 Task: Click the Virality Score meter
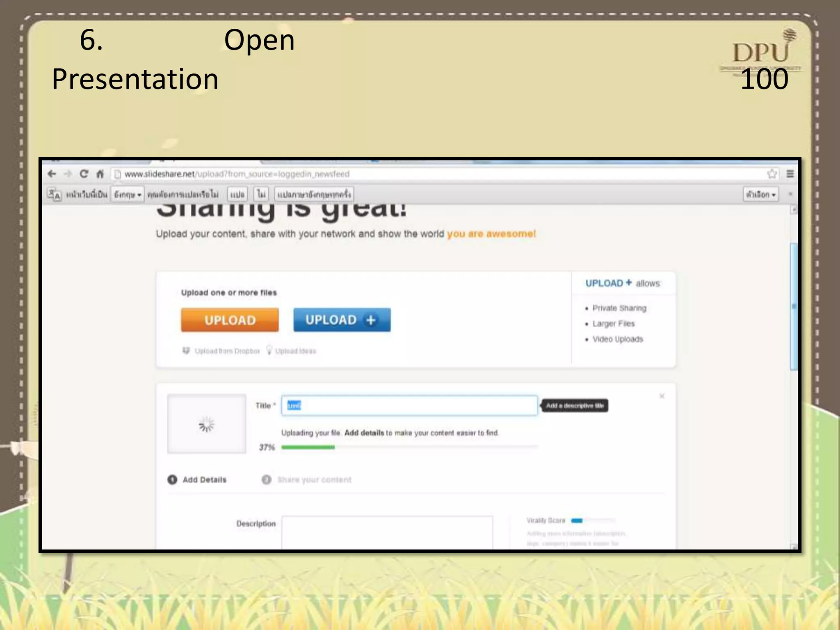(593, 521)
